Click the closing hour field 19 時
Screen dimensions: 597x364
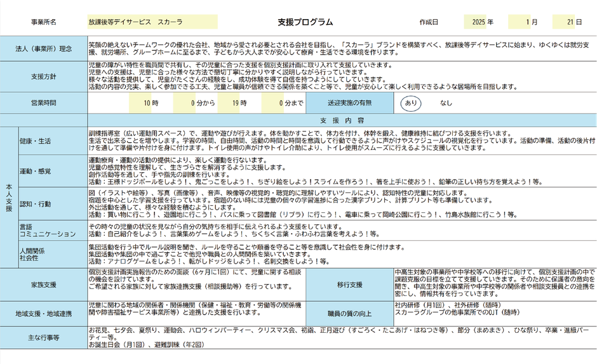[229, 103]
